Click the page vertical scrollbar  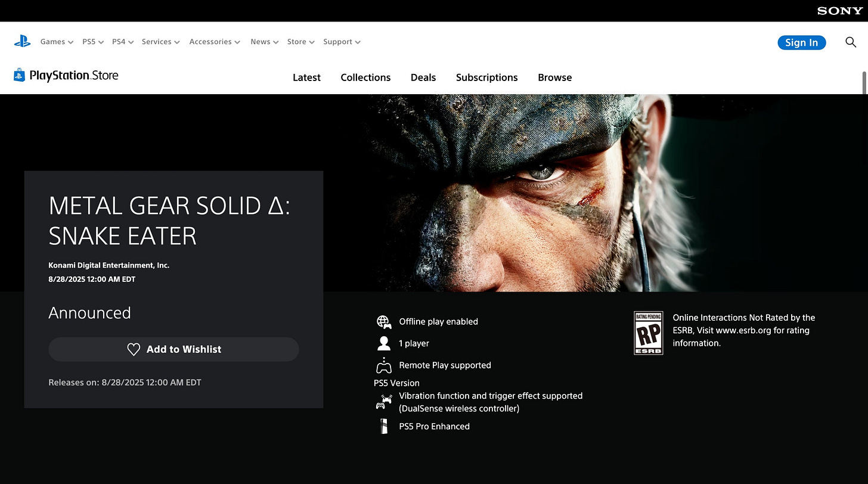pos(865,82)
